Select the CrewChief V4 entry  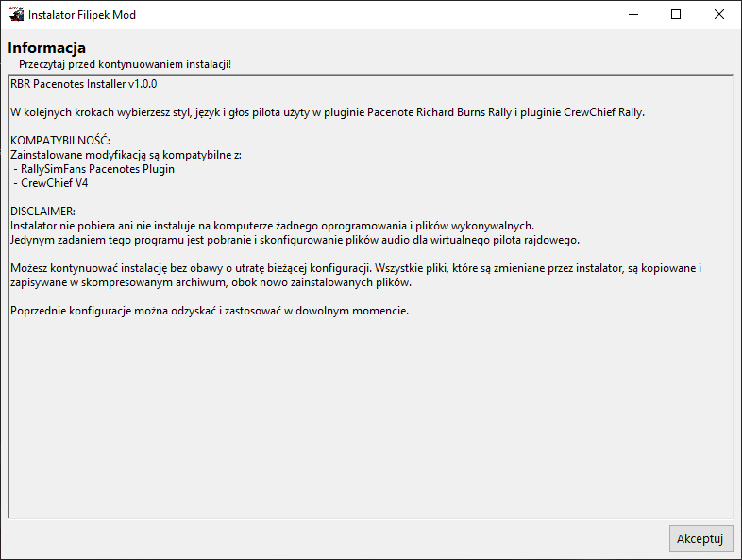tap(54, 183)
